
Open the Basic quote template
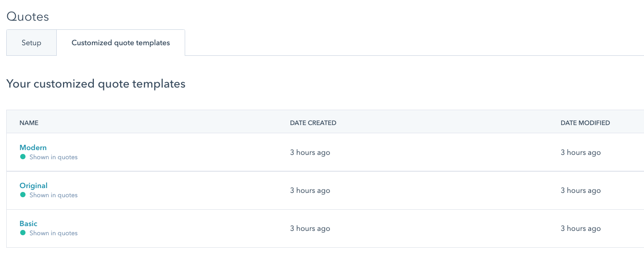coord(28,224)
